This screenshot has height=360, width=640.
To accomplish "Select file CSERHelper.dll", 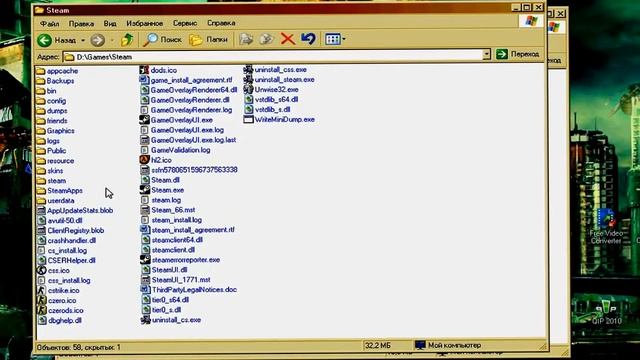I will click(x=66, y=260).
